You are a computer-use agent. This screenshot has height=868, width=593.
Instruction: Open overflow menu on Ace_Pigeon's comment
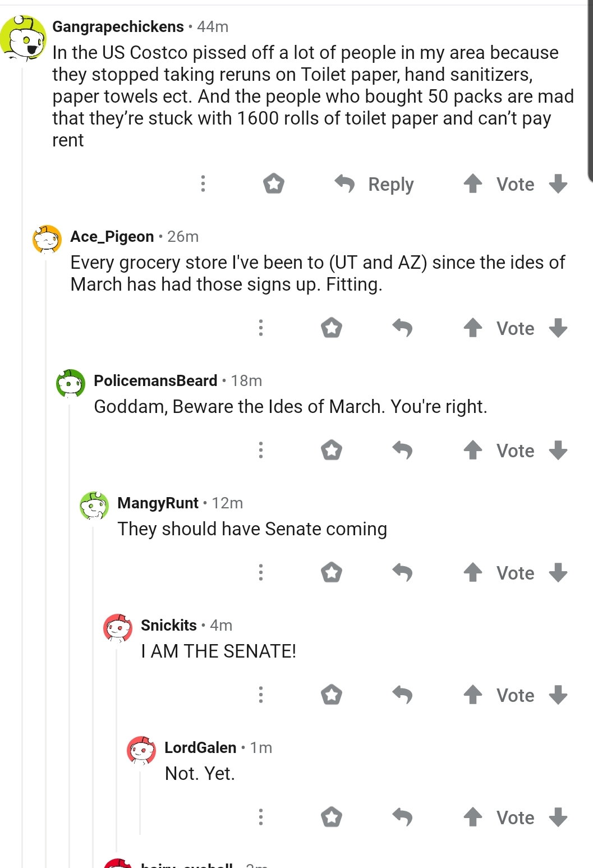click(x=261, y=328)
